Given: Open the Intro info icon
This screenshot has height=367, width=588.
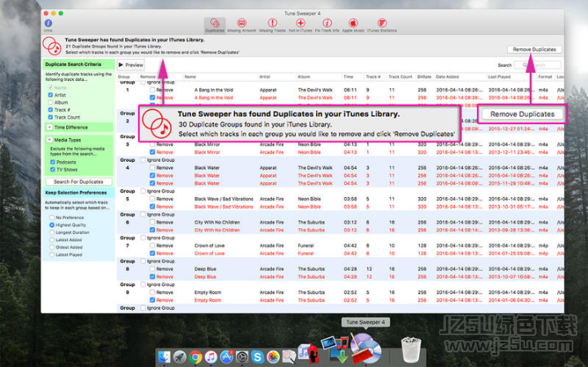Looking at the screenshot, I should coord(48,23).
